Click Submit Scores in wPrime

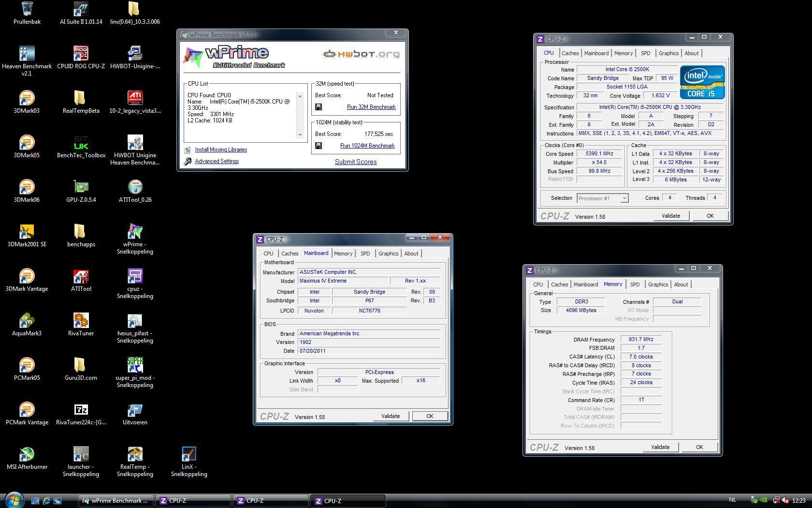pos(356,162)
